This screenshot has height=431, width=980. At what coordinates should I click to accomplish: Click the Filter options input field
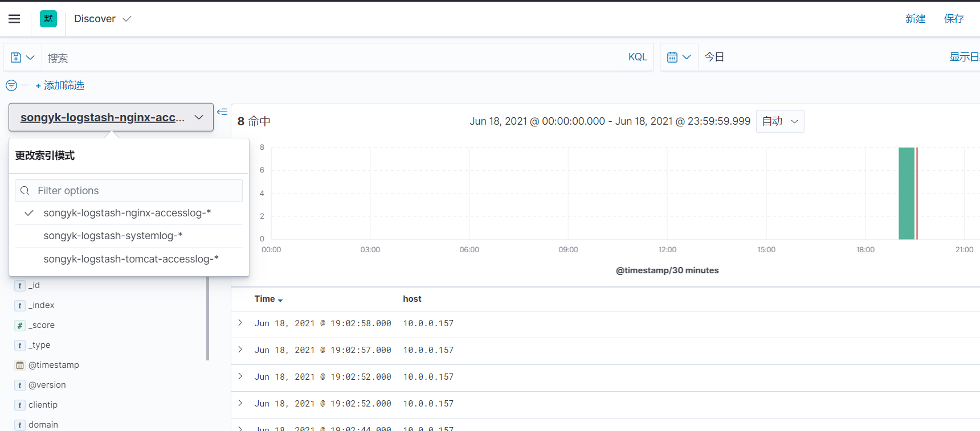coord(129,191)
